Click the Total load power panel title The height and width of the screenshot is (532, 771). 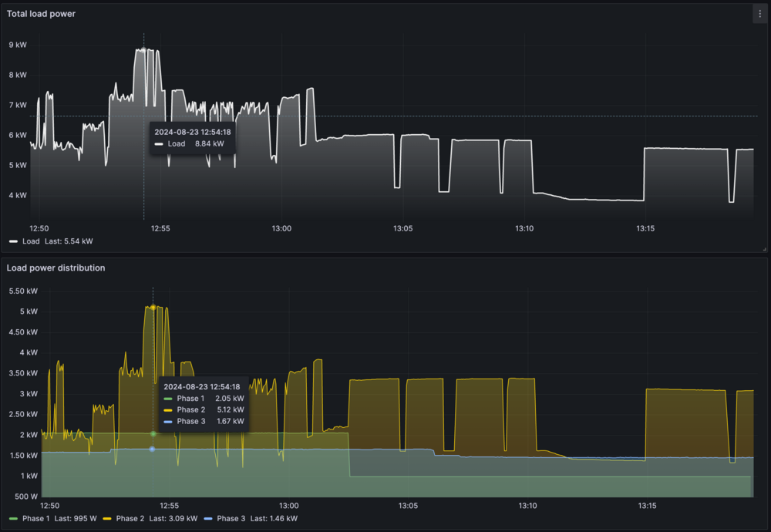(42, 14)
